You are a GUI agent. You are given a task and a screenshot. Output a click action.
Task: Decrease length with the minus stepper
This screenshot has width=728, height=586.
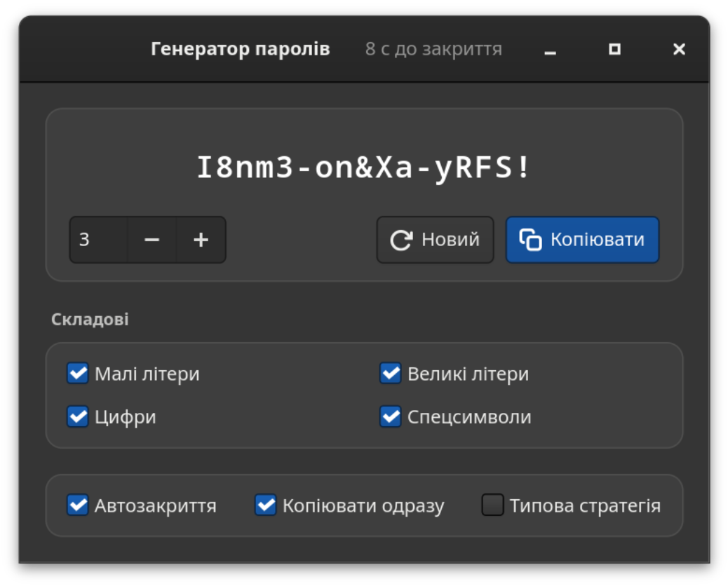coord(151,240)
